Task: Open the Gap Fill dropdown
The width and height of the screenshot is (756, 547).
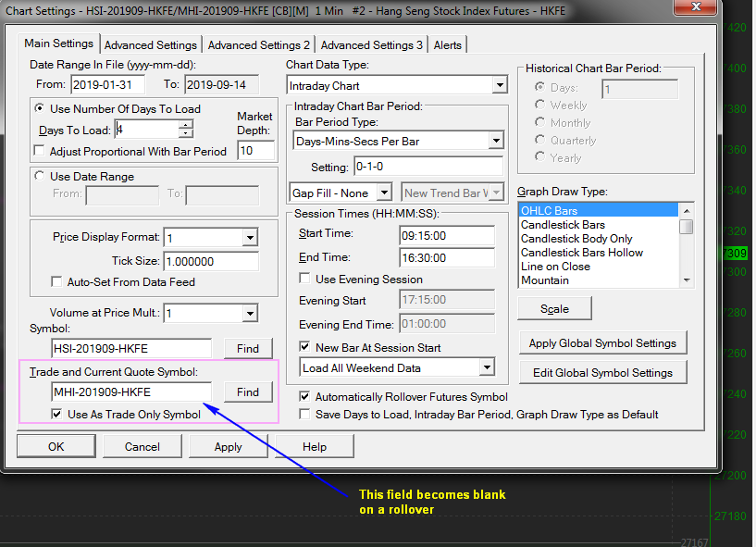Action: [x=384, y=193]
